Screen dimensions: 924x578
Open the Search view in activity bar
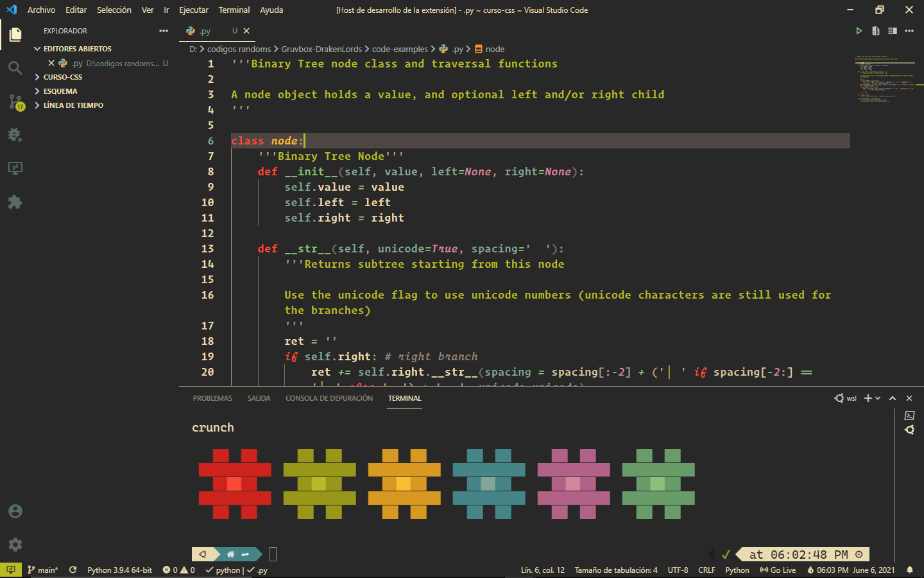(x=15, y=67)
